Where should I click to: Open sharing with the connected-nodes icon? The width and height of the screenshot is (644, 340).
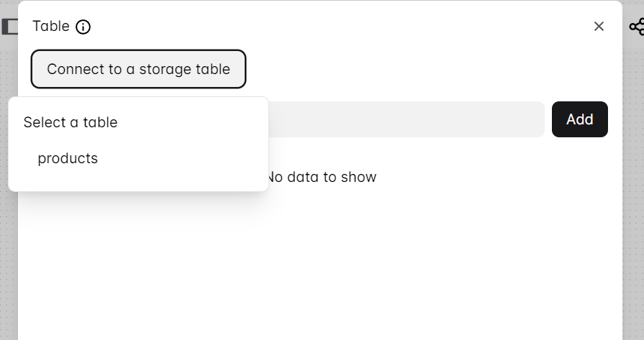tap(637, 27)
